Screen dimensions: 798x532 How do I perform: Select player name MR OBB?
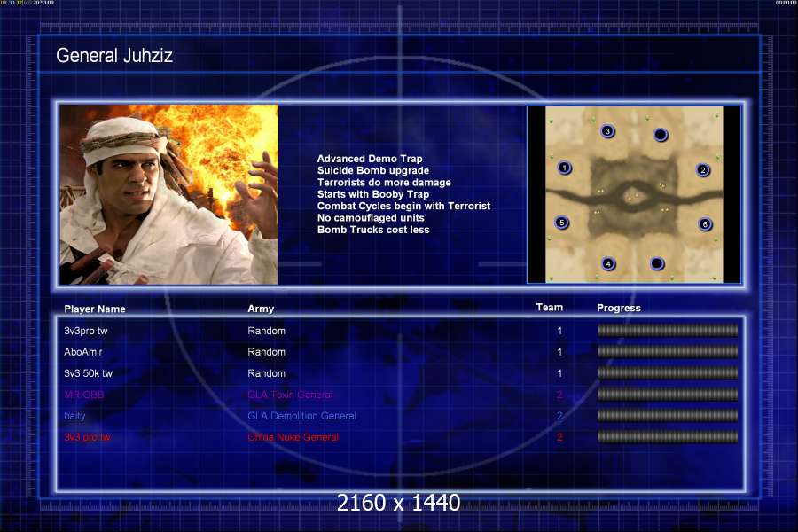point(84,395)
